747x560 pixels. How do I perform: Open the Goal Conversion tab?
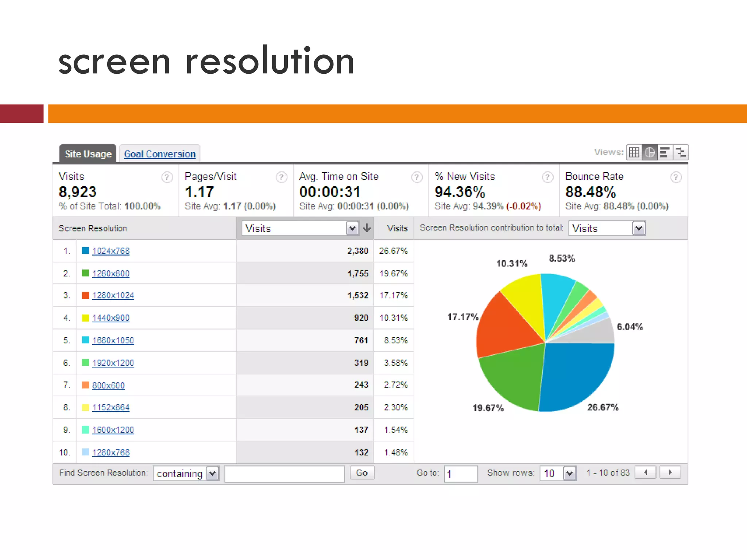pos(160,154)
